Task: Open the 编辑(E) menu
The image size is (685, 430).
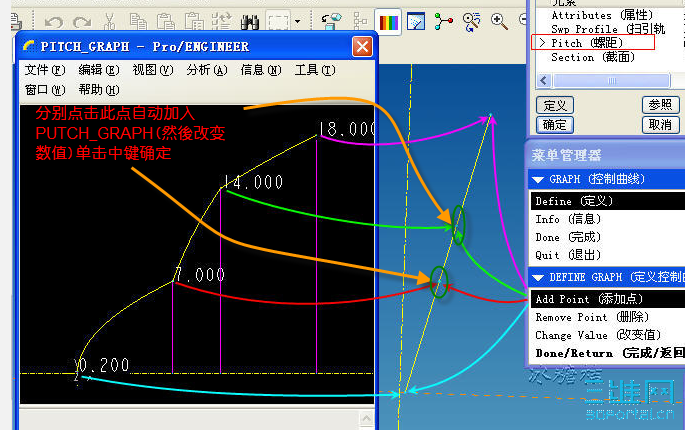Action: [99, 70]
